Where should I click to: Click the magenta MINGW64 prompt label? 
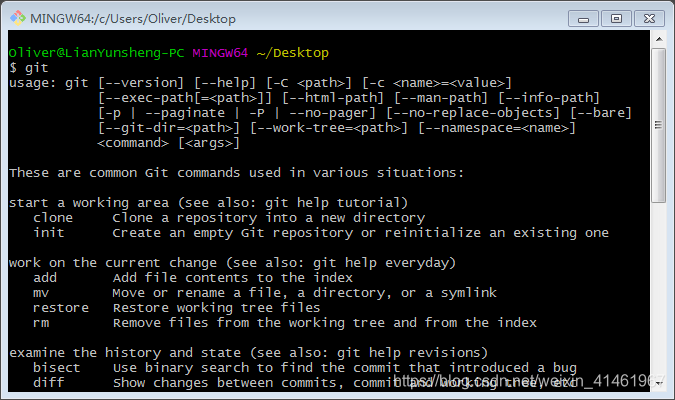tap(220, 53)
